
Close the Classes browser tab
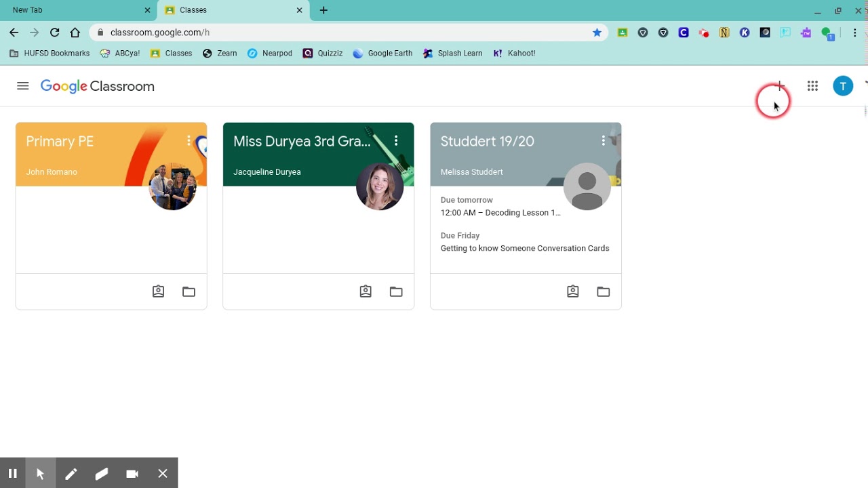point(300,10)
